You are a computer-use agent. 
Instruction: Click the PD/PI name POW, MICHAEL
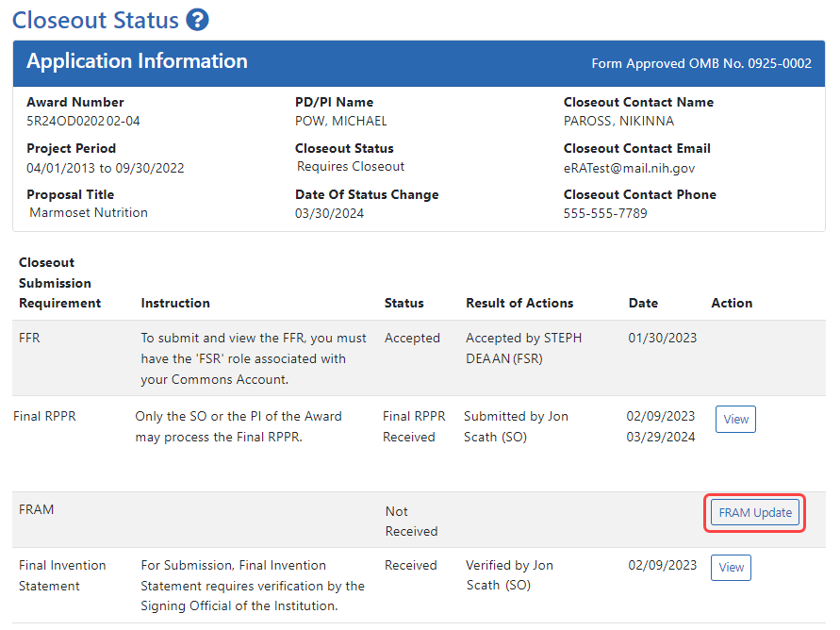pos(340,121)
